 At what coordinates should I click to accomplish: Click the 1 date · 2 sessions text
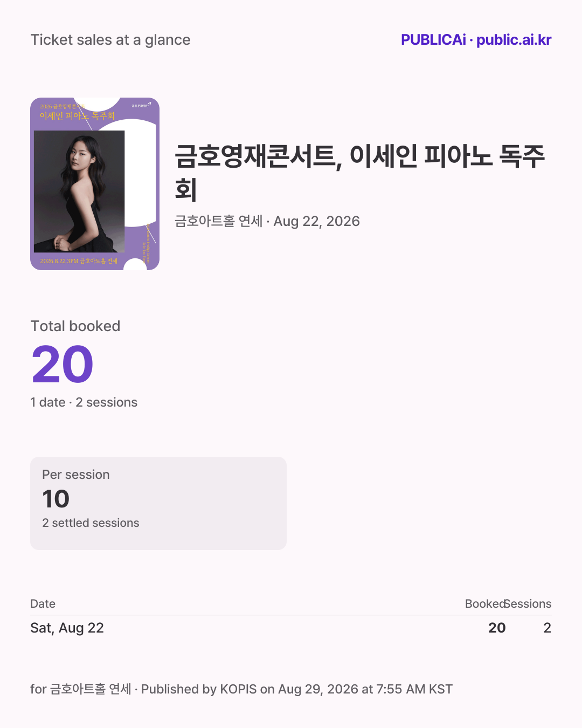(84, 402)
